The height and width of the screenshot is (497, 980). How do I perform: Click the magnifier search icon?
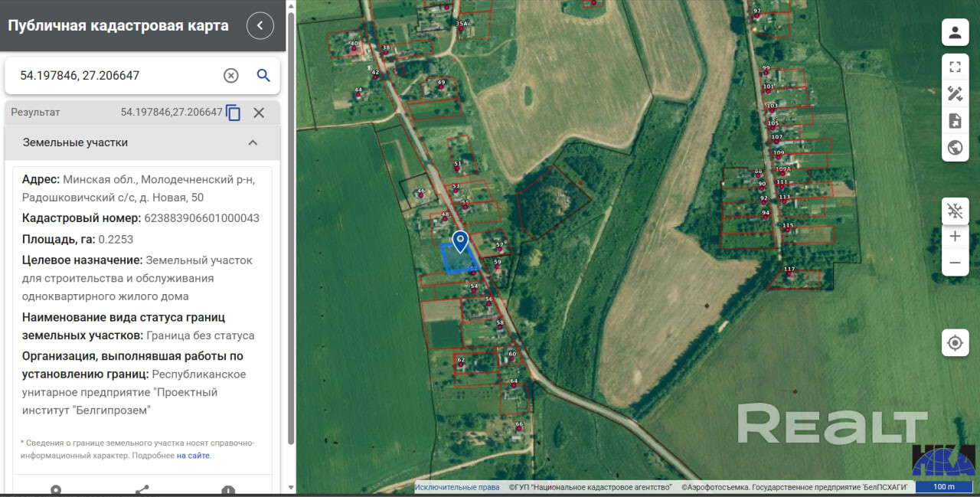click(x=263, y=75)
